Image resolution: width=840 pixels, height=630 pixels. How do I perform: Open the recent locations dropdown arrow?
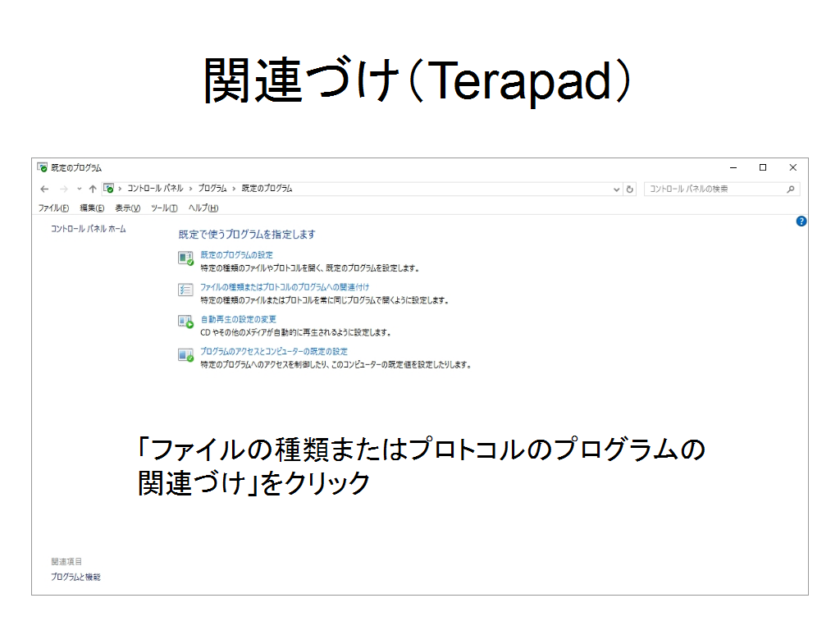[79, 189]
